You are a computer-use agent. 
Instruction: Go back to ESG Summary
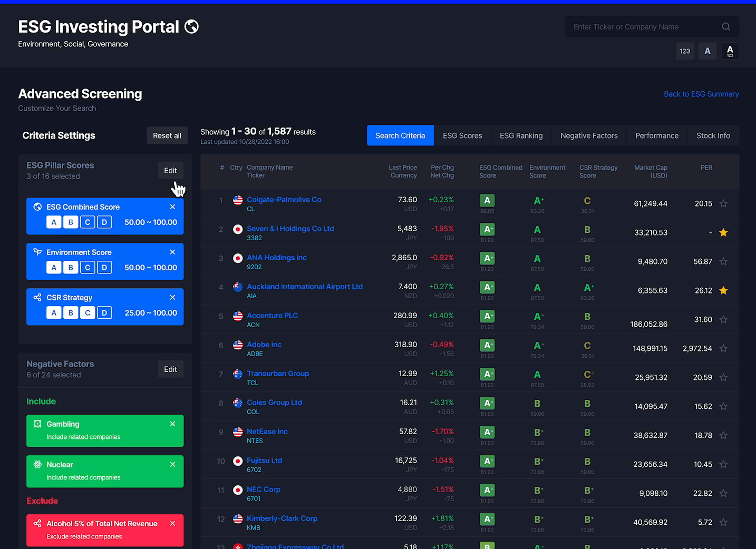[701, 94]
